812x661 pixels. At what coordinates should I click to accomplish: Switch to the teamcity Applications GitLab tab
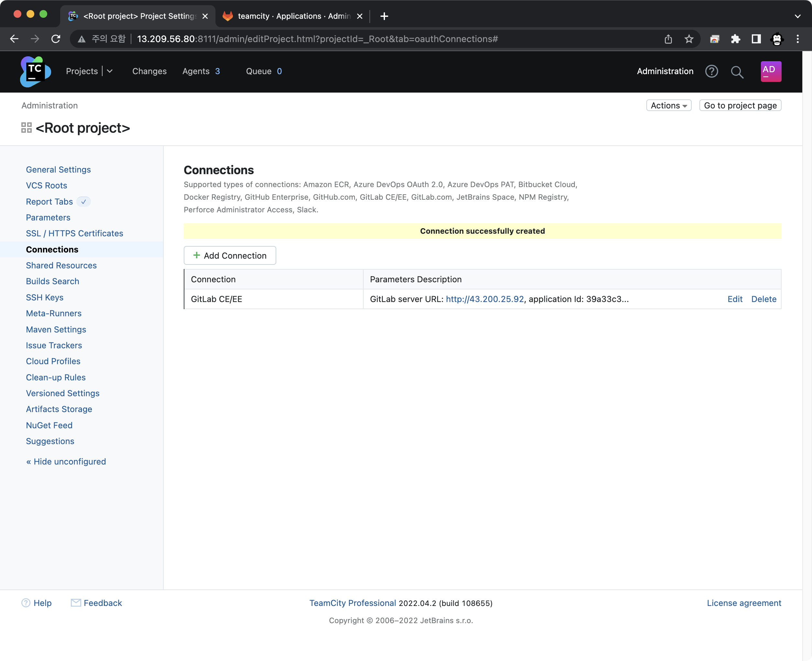(x=292, y=16)
